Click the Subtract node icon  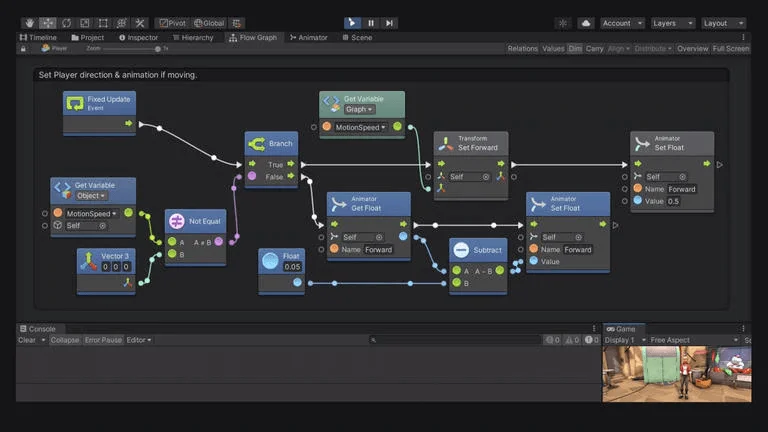pyautogui.click(x=461, y=250)
